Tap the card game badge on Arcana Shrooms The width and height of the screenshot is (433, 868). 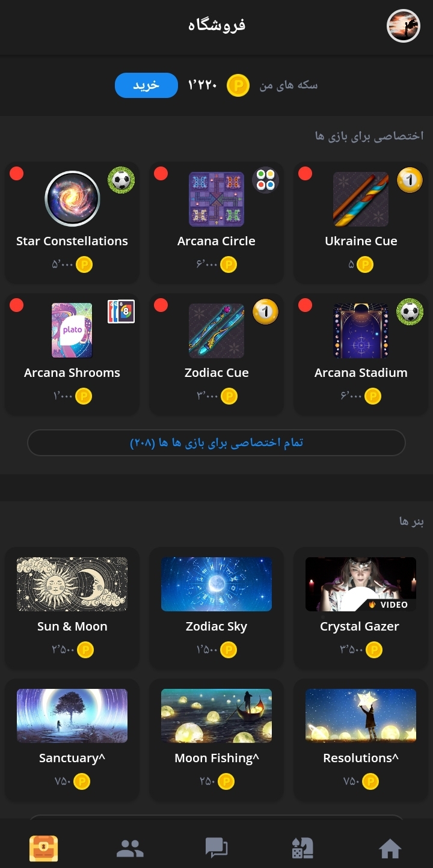pos(121,311)
